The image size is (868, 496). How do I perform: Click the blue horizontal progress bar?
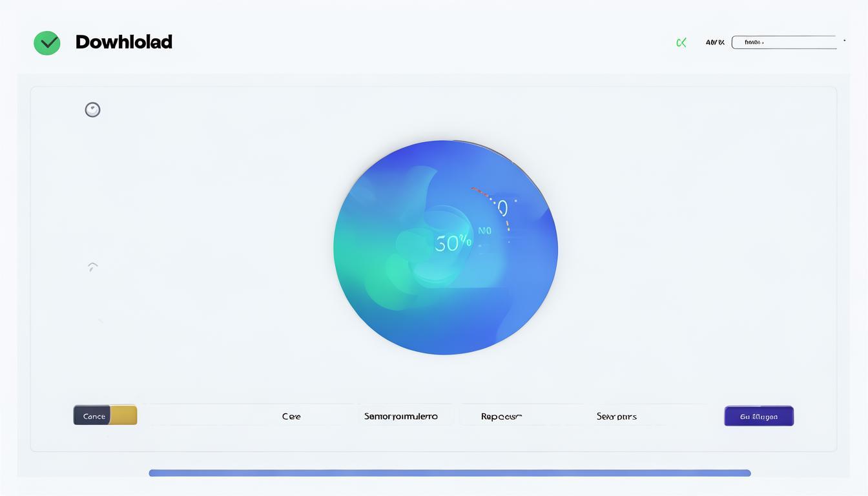[449, 473]
